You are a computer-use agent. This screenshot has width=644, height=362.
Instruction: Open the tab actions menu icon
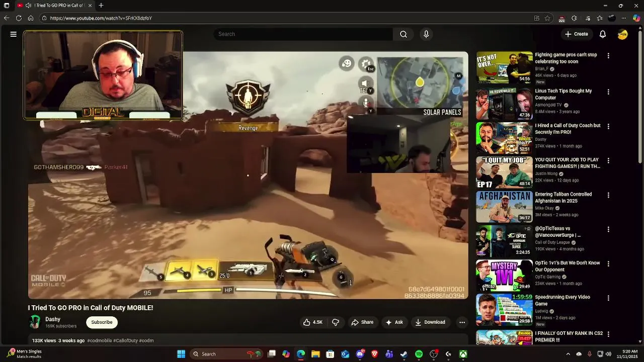[7, 6]
